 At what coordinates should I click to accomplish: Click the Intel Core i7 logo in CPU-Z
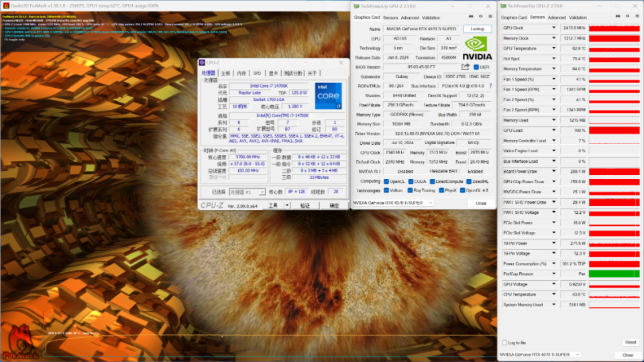click(x=328, y=96)
